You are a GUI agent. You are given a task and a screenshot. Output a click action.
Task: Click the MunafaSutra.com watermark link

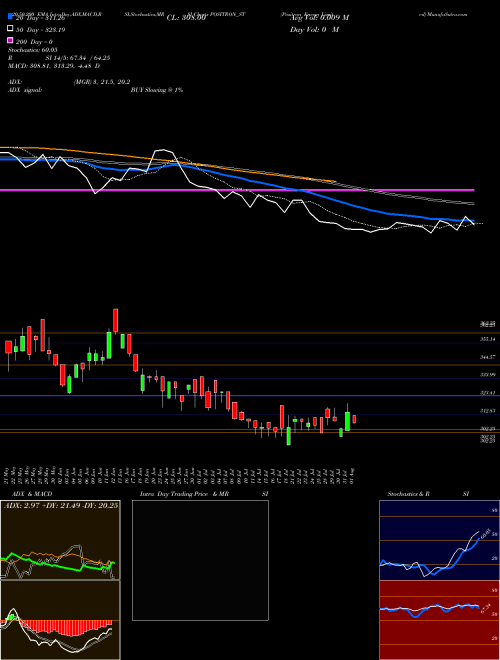point(443,14)
